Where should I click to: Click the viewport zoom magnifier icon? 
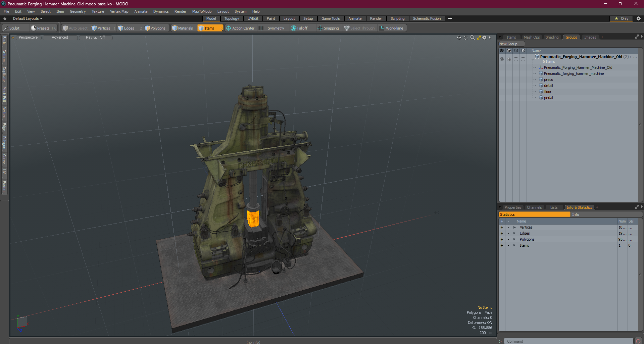pyautogui.click(x=472, y=38)
